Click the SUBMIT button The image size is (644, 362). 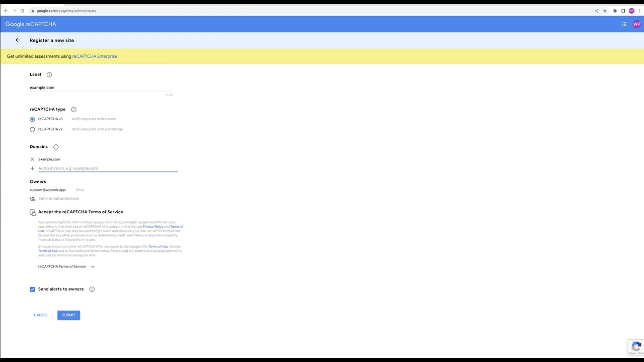(68, 315)
